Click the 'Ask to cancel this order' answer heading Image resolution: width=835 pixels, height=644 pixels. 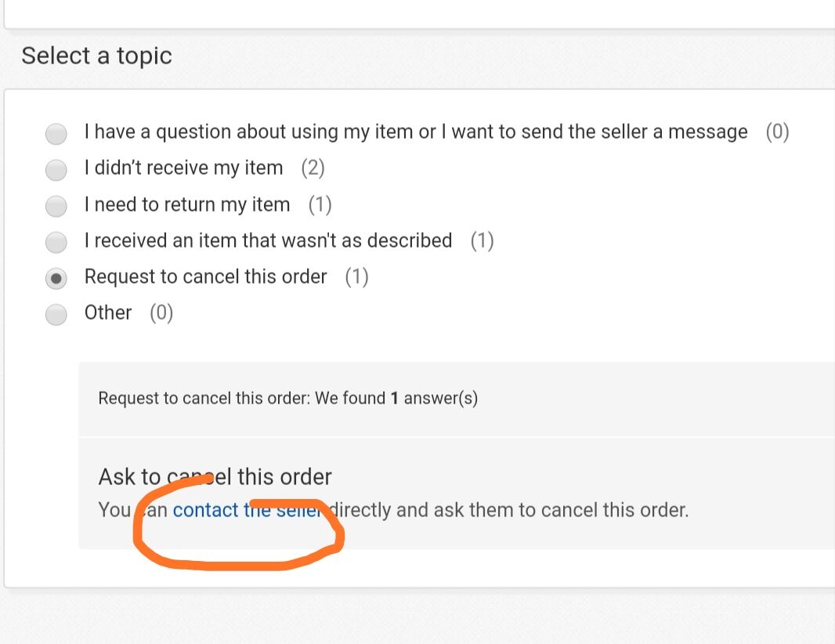point(215,476)
